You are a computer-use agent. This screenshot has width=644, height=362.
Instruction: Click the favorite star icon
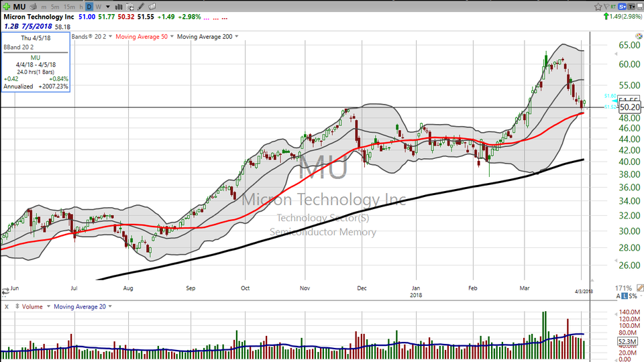pos(598,7)
